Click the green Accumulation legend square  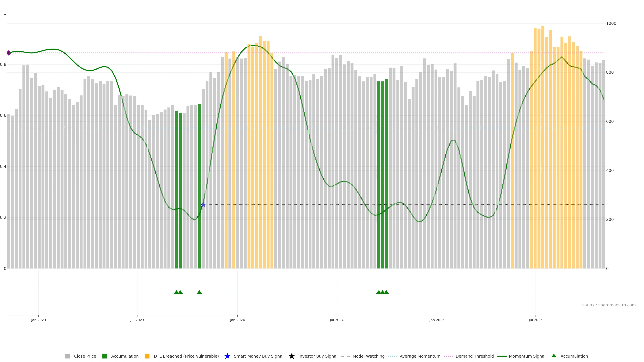104,356
